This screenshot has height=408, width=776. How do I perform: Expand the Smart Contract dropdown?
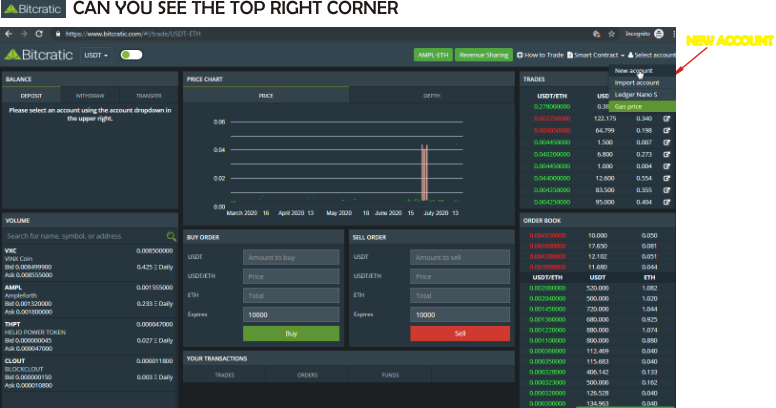pos(595,55)
